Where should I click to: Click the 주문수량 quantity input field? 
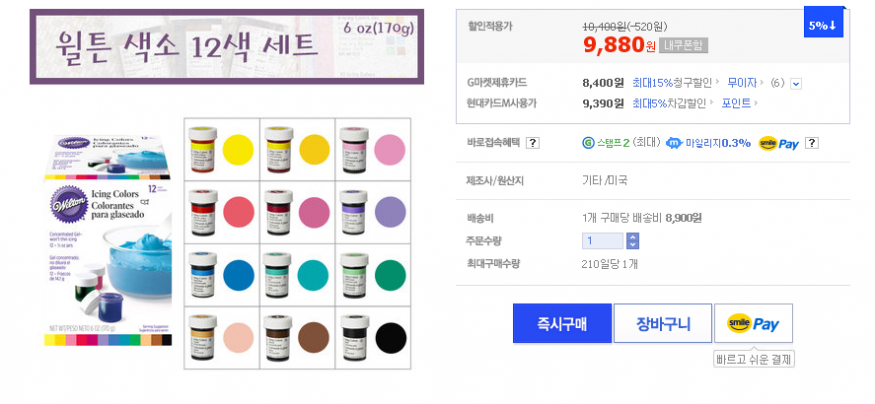pyautogui.click(x=603, y=241)
